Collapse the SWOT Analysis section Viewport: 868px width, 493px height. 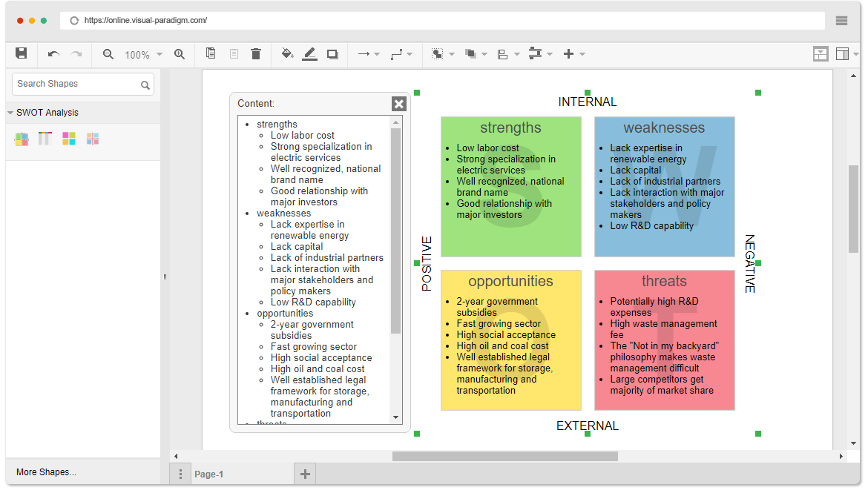[10, 112]
